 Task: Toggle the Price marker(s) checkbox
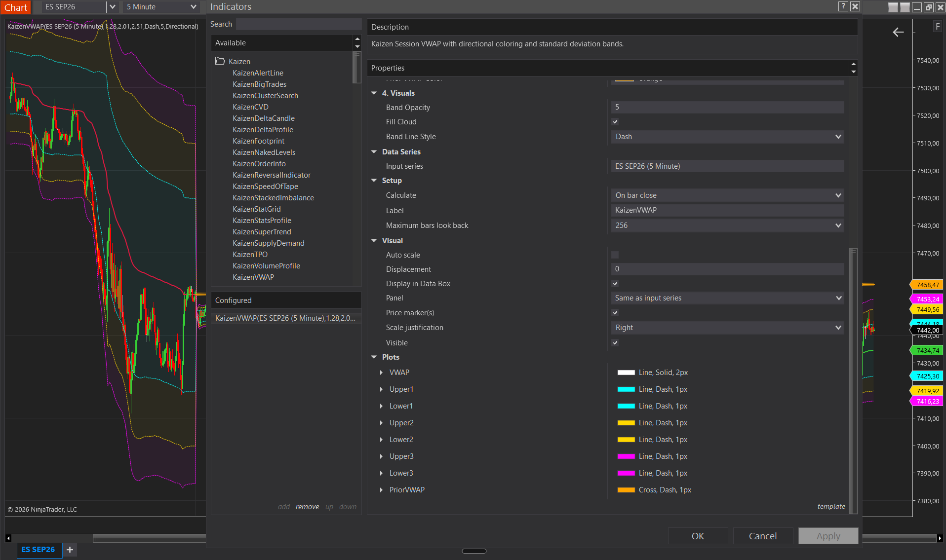pyautogui.click(x=615, y=313)
